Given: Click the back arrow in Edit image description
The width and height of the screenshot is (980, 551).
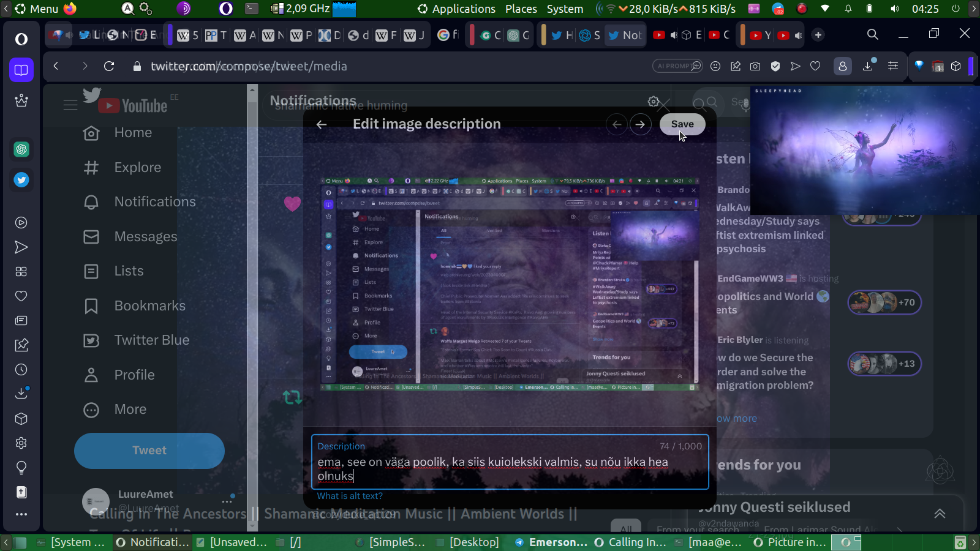Looking at the screenshot, I should 322,124.
